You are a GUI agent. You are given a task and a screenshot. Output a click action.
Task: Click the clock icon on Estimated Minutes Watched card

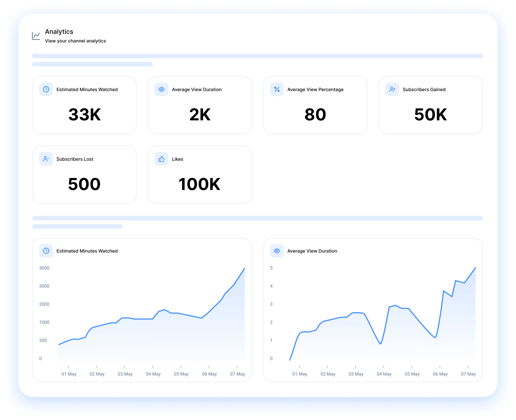(x=46, y=89)
